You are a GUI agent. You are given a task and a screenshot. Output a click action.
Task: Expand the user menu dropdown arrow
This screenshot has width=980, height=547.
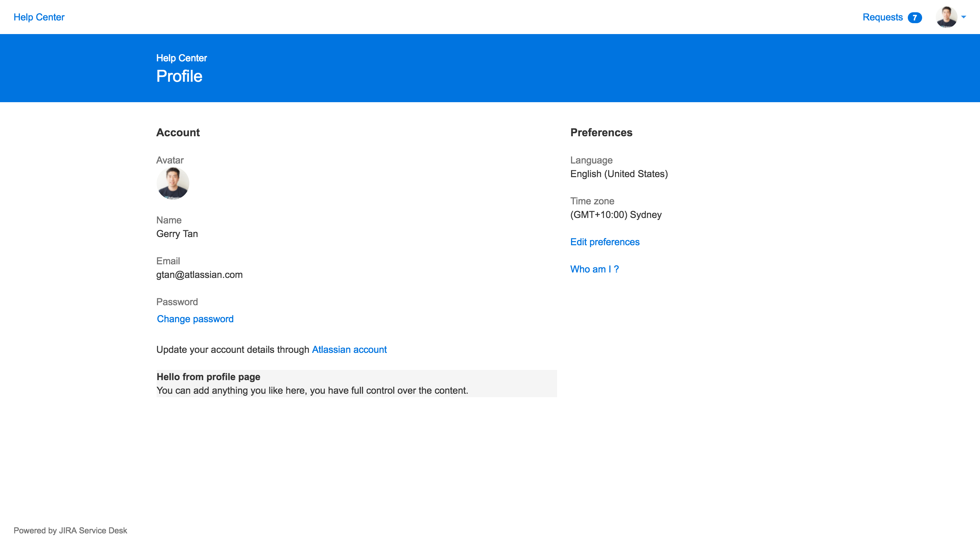pyautogui.click(x=963, y=17)
